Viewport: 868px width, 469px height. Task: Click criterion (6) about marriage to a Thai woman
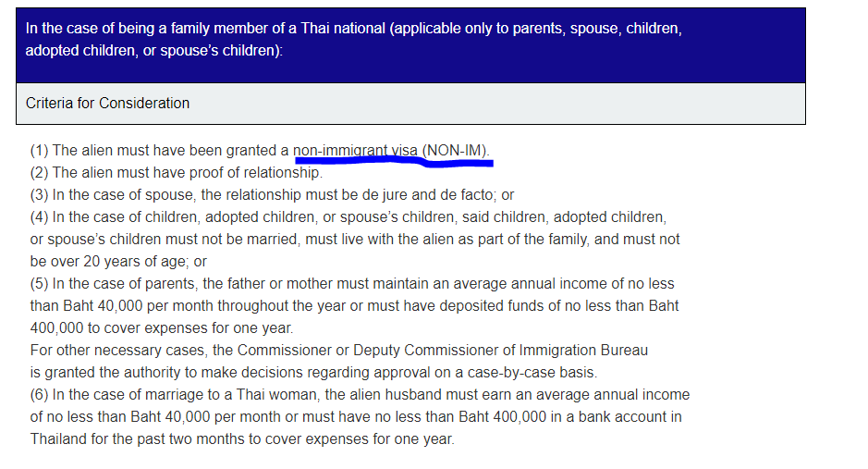click(360, 394)
